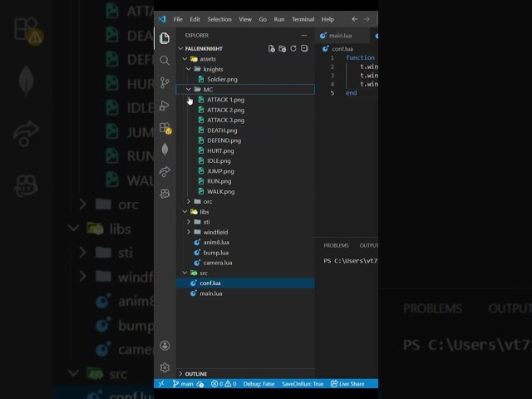Open HURT.png file
The image size is (532, 399).
tap(245, 150)
